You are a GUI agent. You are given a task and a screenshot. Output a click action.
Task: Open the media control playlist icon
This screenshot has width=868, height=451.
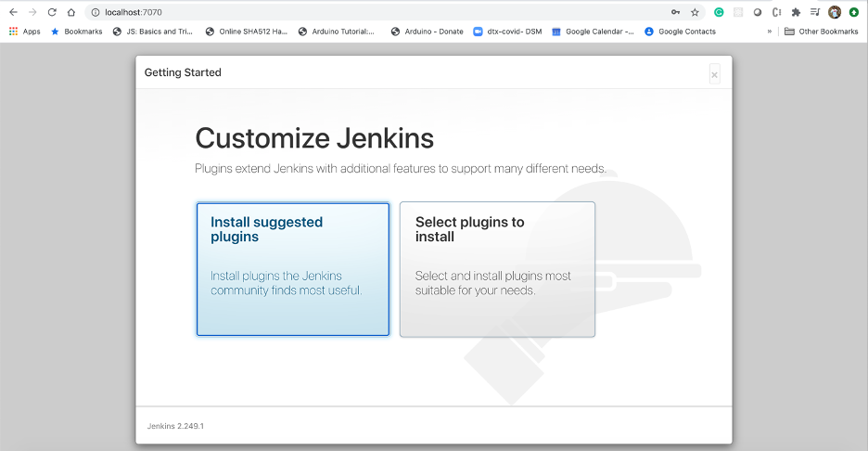(815, 12)
